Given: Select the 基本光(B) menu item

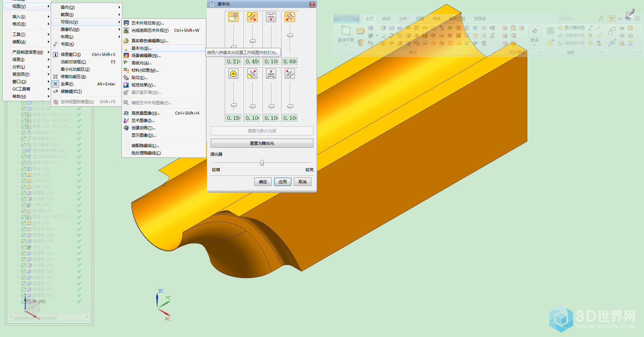Looking at the screenshot, I should 164,48.
